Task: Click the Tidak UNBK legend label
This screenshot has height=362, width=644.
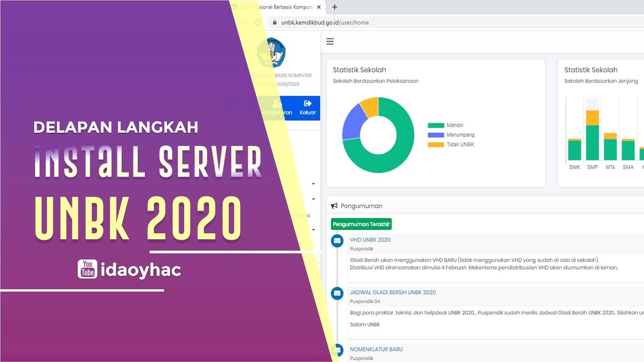Action: tap(460, 144)
